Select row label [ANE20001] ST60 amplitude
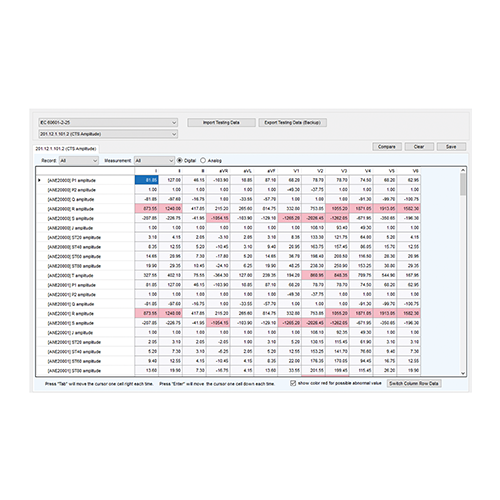Viewport: 500px width, 500px height. click(74, 361)
